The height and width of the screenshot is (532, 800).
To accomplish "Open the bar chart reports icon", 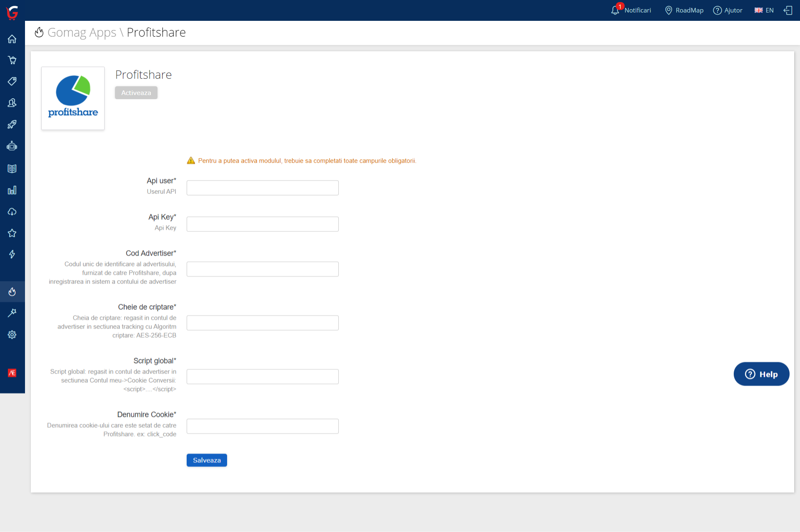I will [12, 190].
